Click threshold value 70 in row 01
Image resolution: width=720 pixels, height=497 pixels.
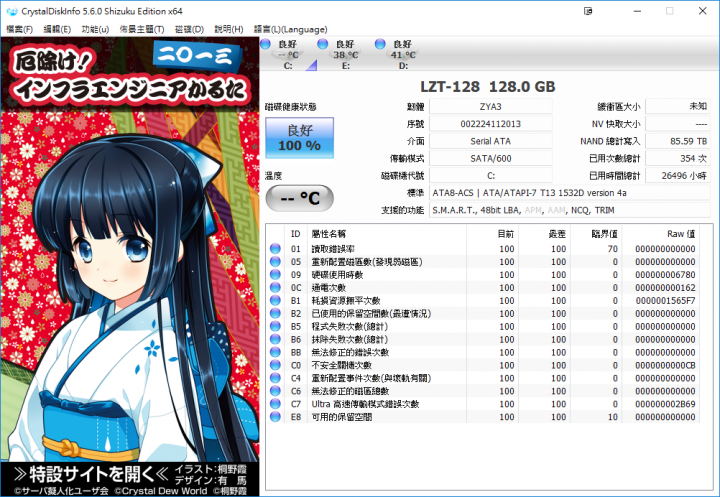point(613,249)
